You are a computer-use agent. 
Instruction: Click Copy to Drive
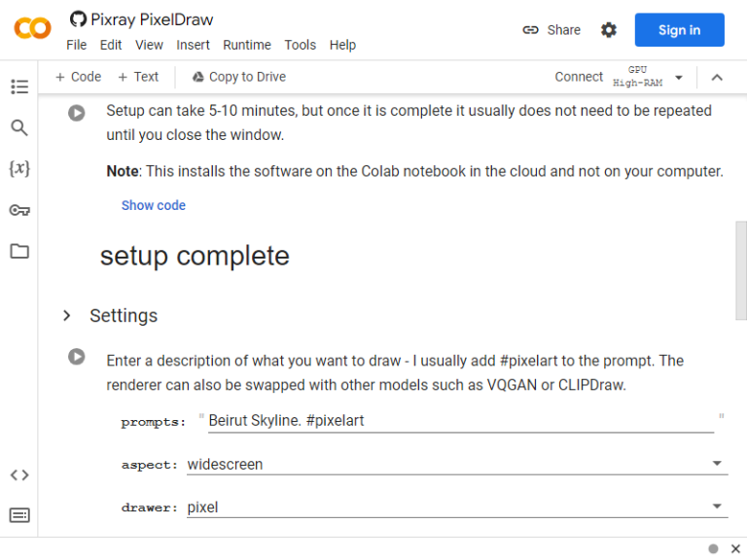(x=238, y=77)
